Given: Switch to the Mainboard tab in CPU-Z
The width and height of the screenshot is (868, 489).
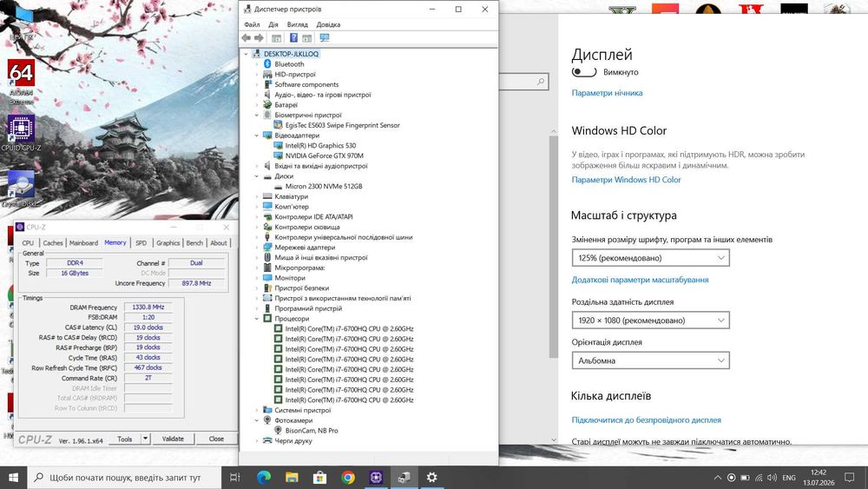Looking at the screenshot, I should point(83,242).
